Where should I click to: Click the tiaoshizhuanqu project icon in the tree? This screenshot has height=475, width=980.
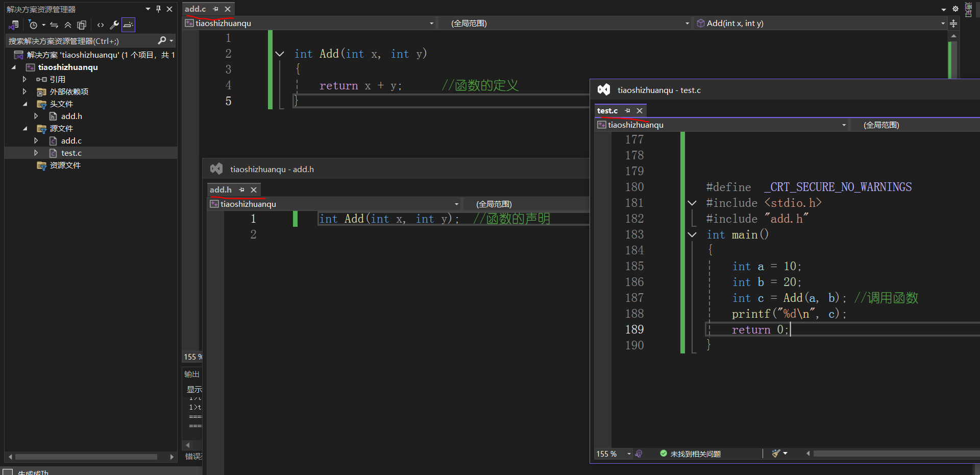31,67
